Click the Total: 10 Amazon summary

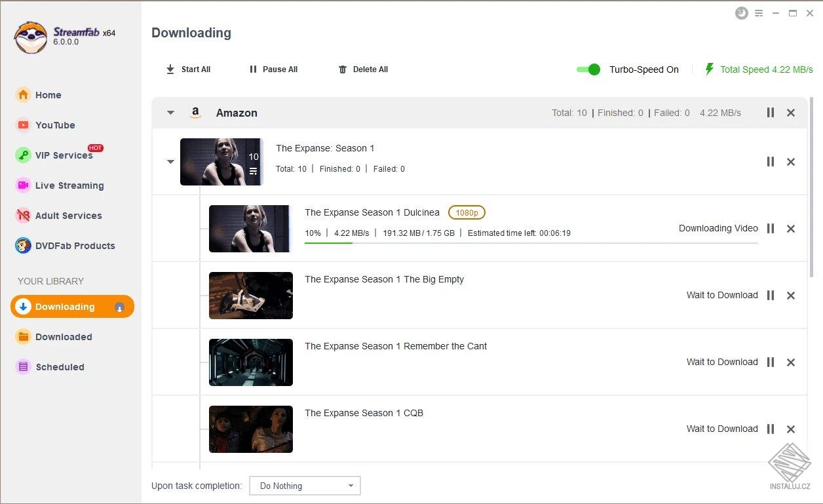click(x=569, y=113)
